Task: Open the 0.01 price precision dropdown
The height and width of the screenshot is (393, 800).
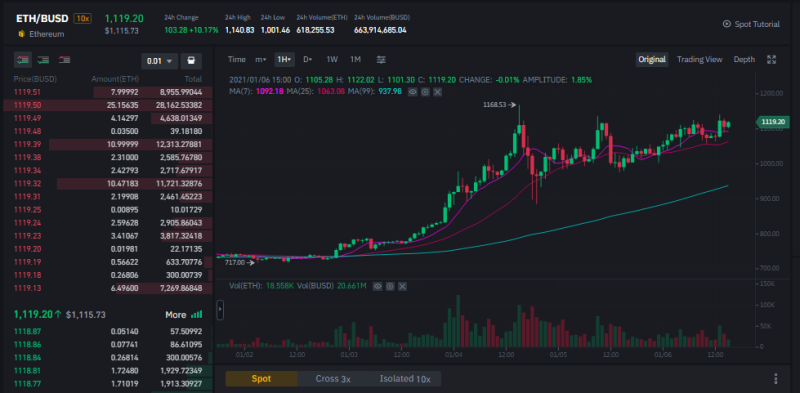Action: tap(159, 61)
